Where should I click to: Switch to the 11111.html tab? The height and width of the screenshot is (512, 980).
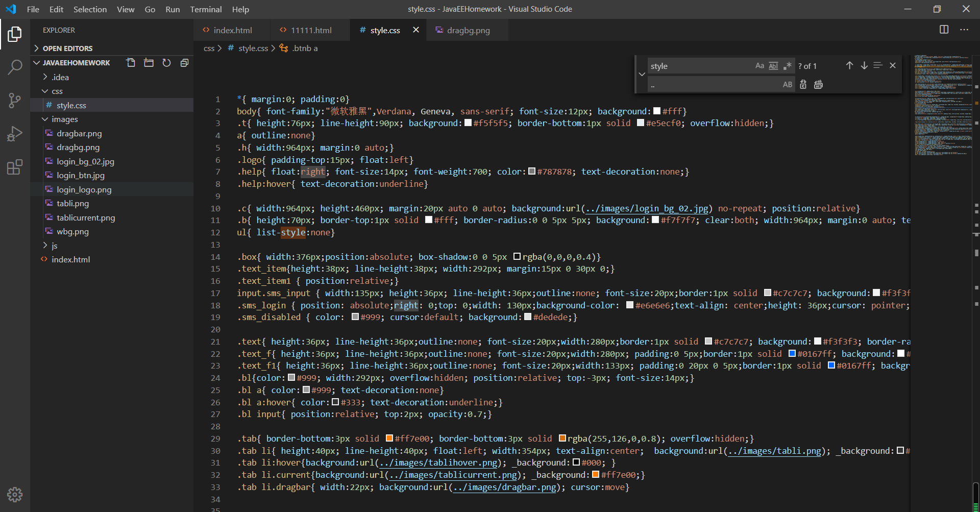(311, 30)
